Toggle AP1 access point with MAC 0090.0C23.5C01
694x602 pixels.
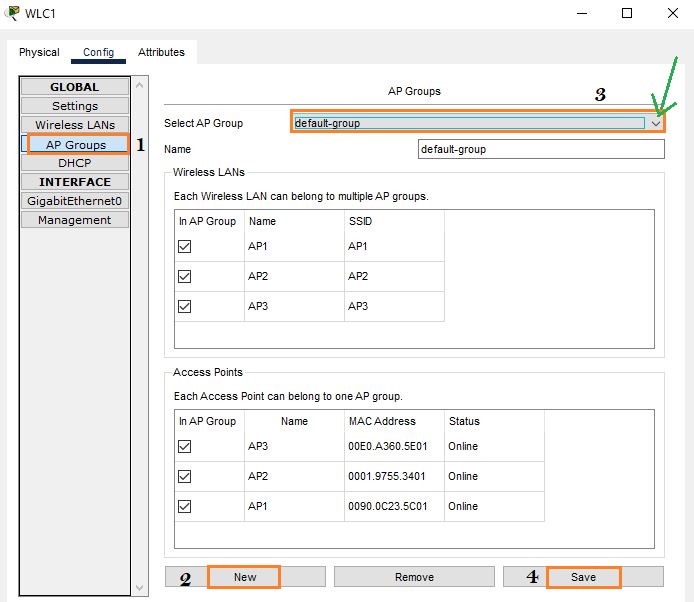184,506
